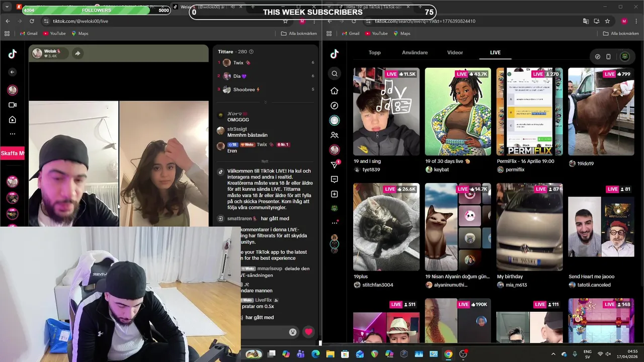The image size is (644, 362).
Task: Open install app icon in right address bar
Action: (597, 21)
